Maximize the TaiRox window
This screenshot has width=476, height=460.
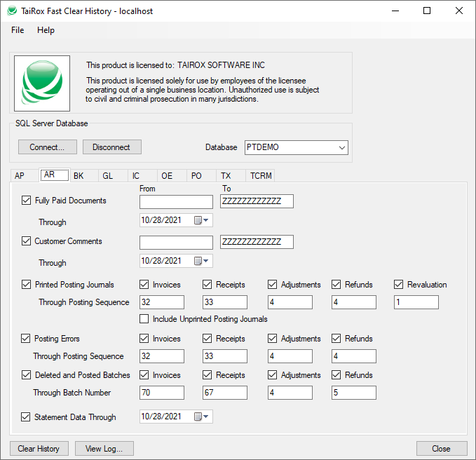point(427,11)
